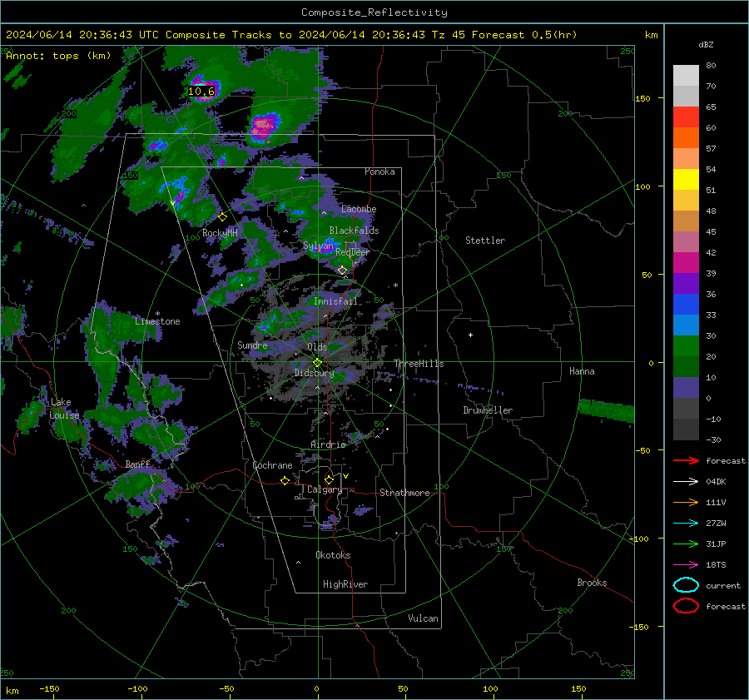Click the bright green swatch by 30 dBZ
The height and width of the screenshot is (700, 749).
point(686,345)
